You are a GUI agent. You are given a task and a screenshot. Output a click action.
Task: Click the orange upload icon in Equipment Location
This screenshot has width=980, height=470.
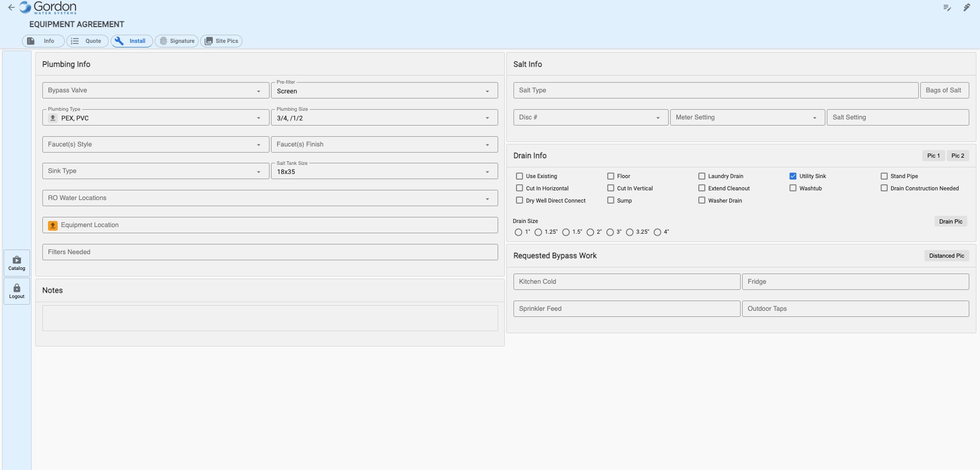point(53,225)
